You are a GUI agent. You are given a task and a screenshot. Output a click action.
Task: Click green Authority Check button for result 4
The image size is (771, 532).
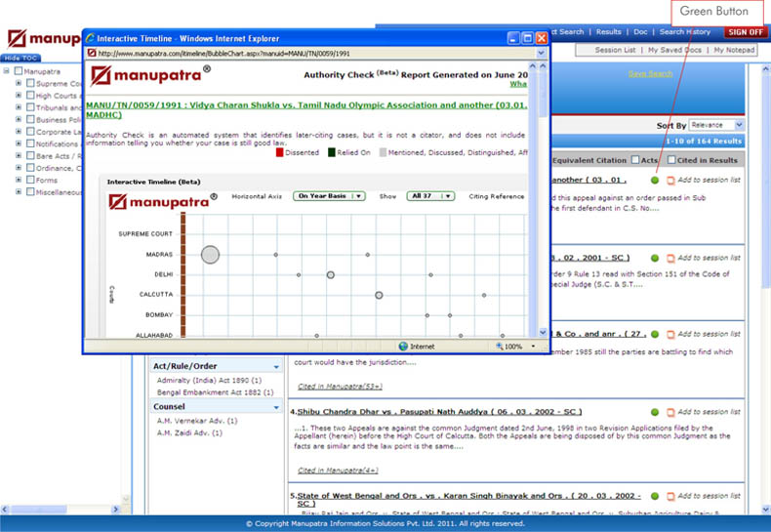coord(655,412)
